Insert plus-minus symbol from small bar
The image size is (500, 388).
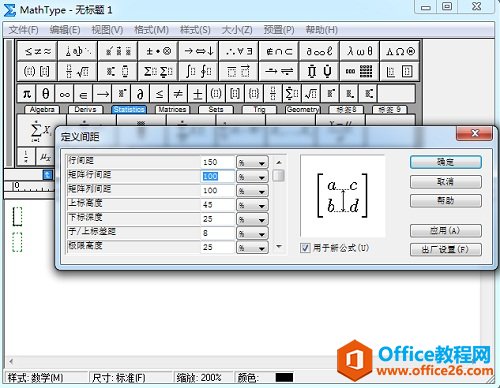click(x=197, y=94)
